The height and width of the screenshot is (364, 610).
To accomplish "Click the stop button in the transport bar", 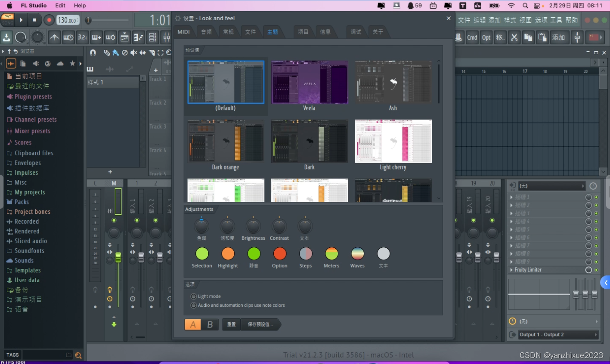I will [x=34, y=20].
